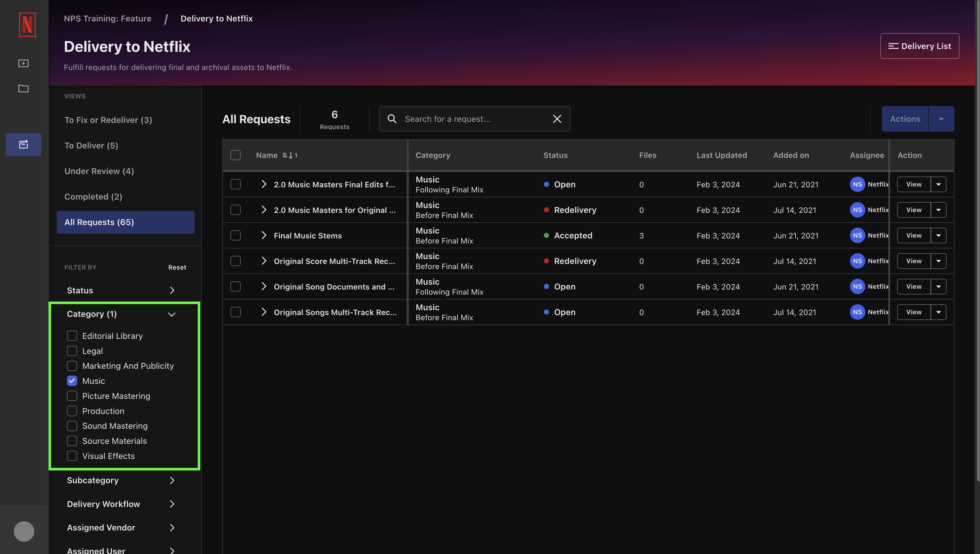Open Completed view
The width and height of the screenshot is (980, 554).
click(125, 197)
